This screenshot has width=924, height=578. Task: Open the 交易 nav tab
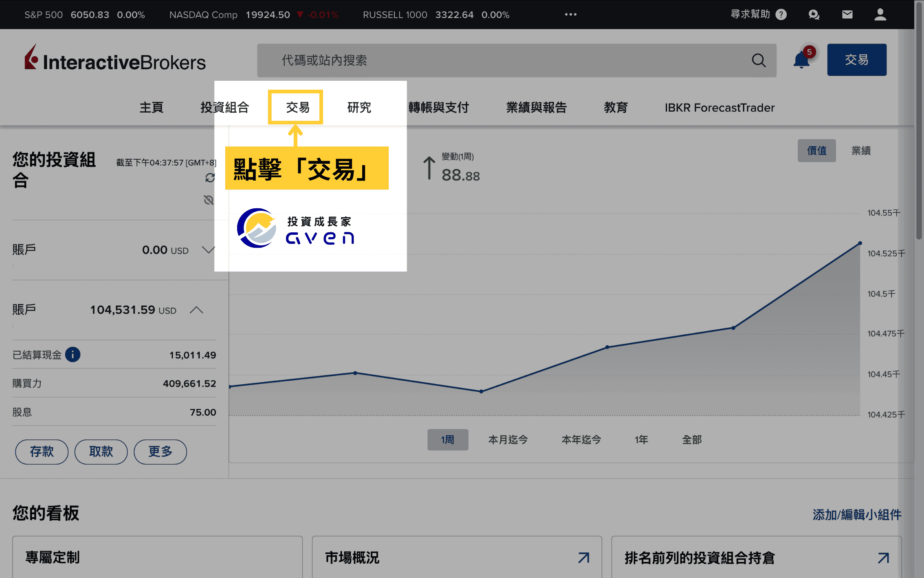coord(297,107)
